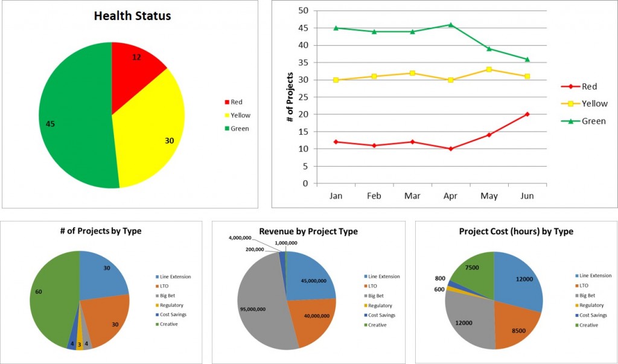Select the Red legend swatch in Health Status
This screenshot has width=618, height=364.
[227, 102]
